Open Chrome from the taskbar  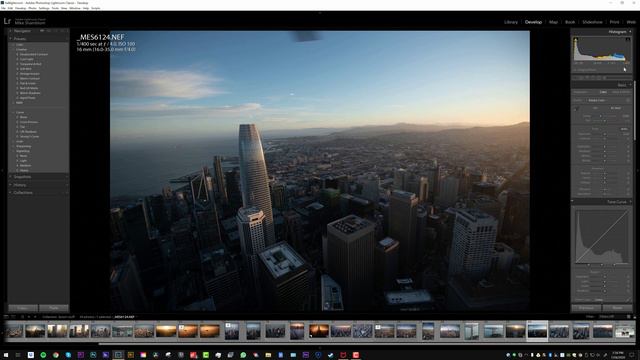coord(56,355)
